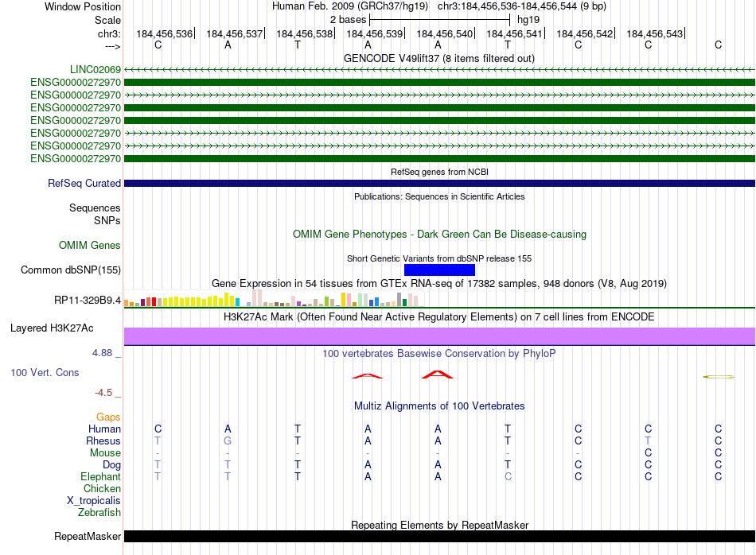Open the OMIM Genes track label
The height and width of the screenshot is (555, 756).
(x=90, y=246)
